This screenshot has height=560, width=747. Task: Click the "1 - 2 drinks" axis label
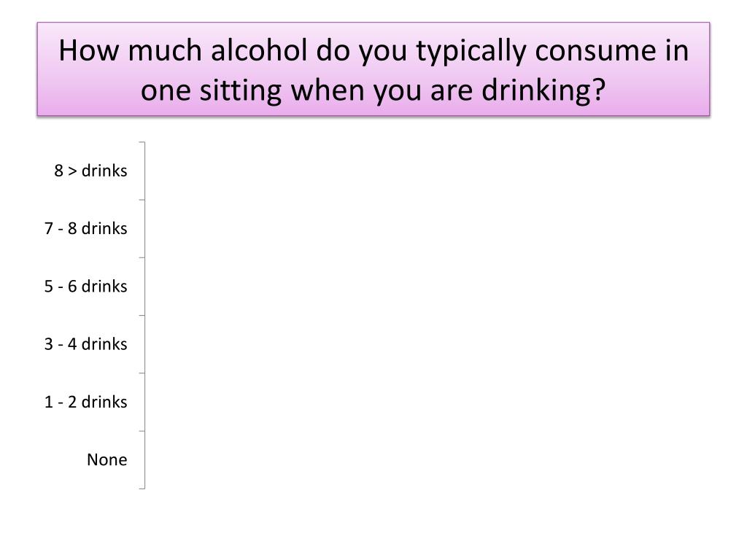(86, 402)
